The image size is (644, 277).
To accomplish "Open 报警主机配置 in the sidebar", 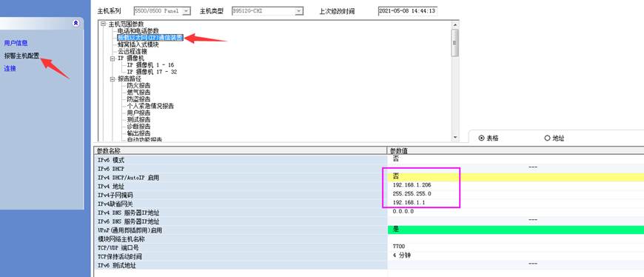I will click(x=21, y=56).
